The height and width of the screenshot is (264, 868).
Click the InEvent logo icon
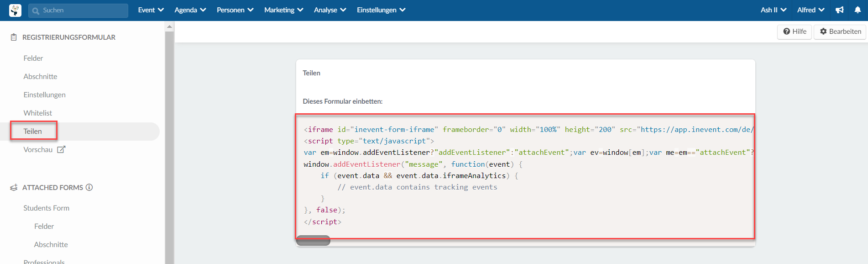tap(15, 10)
